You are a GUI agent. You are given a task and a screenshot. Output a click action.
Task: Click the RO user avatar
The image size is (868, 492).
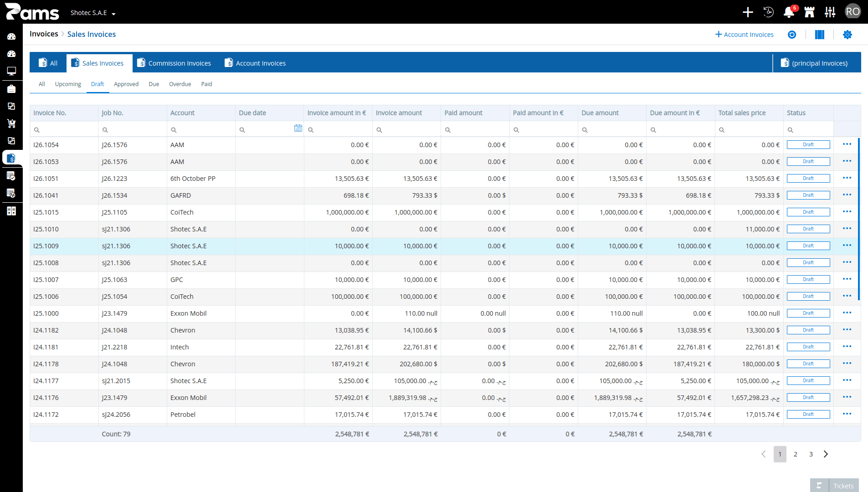pos(853,12)
